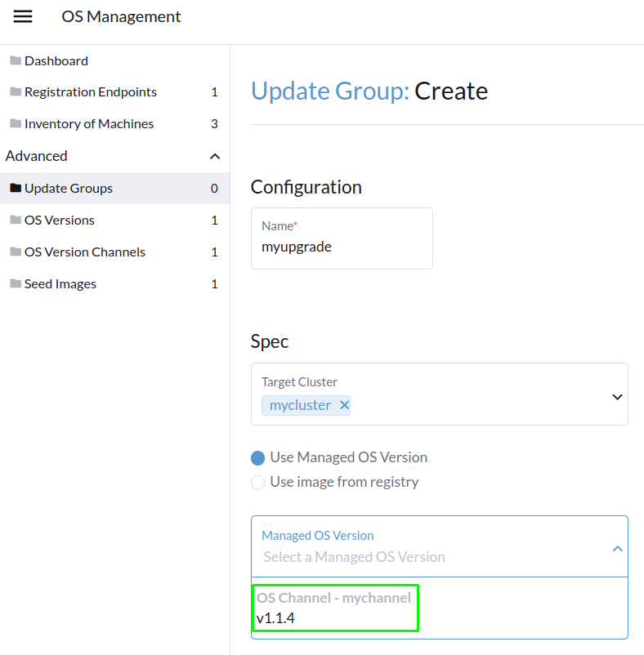Image resolution: width=644 pixels, height=655 pixels.
Task: Close the Managed OS Version dropdown
Action: (618, 549)
